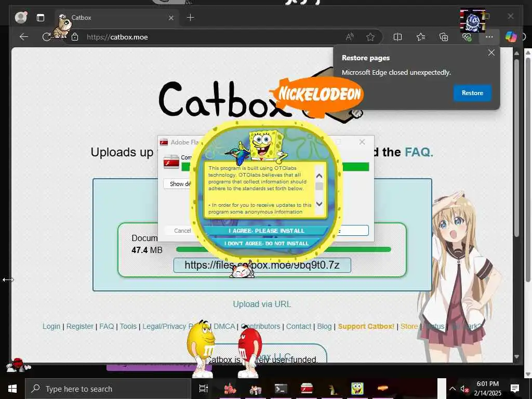Click I AGREE, PLEASE INSTALL
The image size is (532, 399).
(266, 231)
